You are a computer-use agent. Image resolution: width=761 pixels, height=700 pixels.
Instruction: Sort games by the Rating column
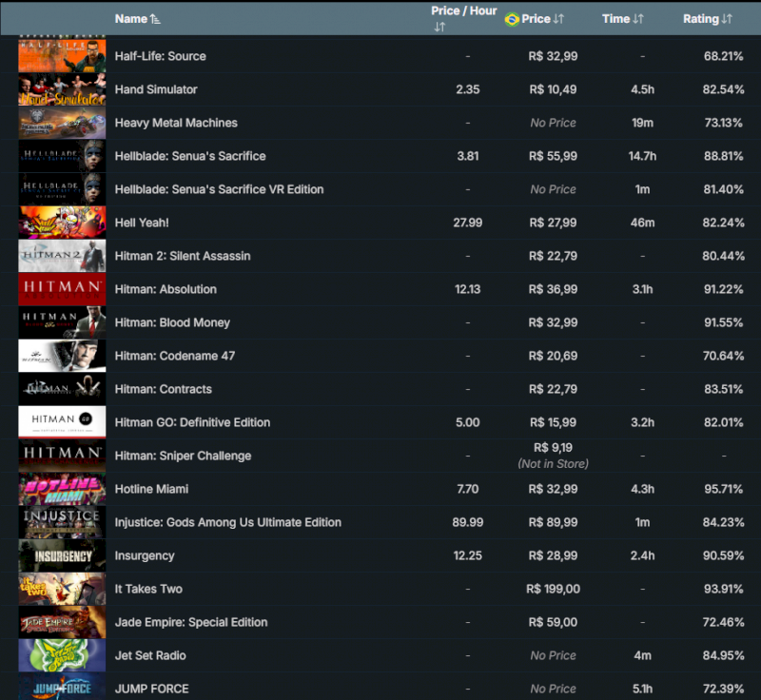[707, 19]
